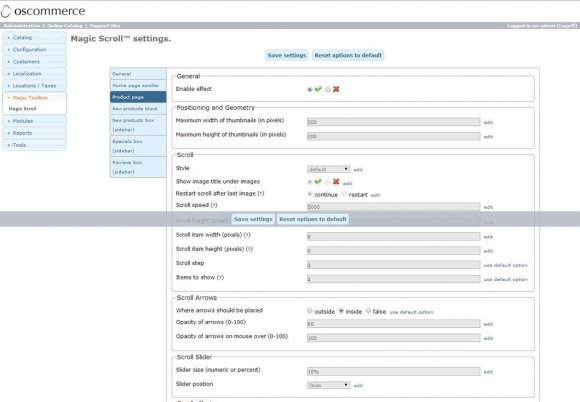The image size is (580, 402).
Task: Open the New products box (sidebar) tab
Action: click(138, 125)
